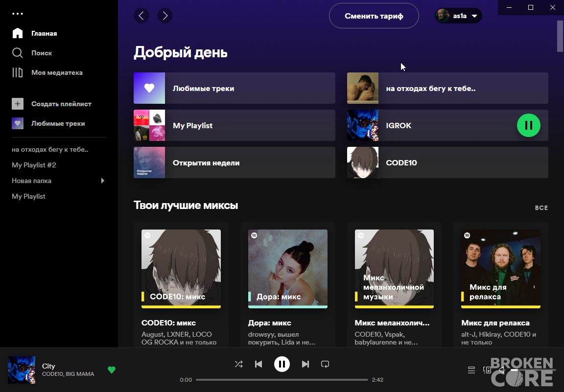Go to Главная in the sidebar
The height and width of the screenshot is (392, 564).
point(35,33)
